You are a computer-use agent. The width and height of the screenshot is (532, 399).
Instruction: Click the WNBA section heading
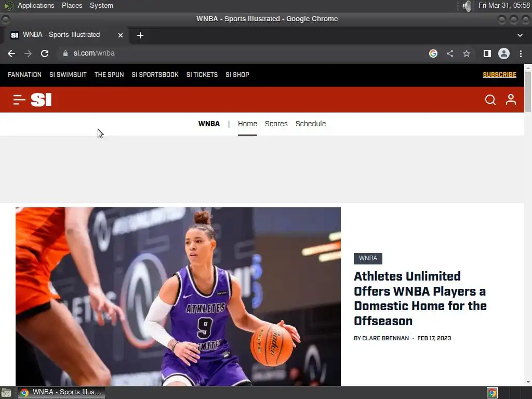[x=209, y=124]
